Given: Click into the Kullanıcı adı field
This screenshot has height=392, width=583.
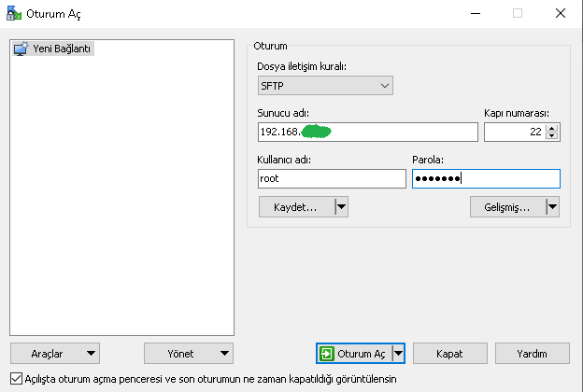Looking at the screenshot, I should click(x=332, y=178).
